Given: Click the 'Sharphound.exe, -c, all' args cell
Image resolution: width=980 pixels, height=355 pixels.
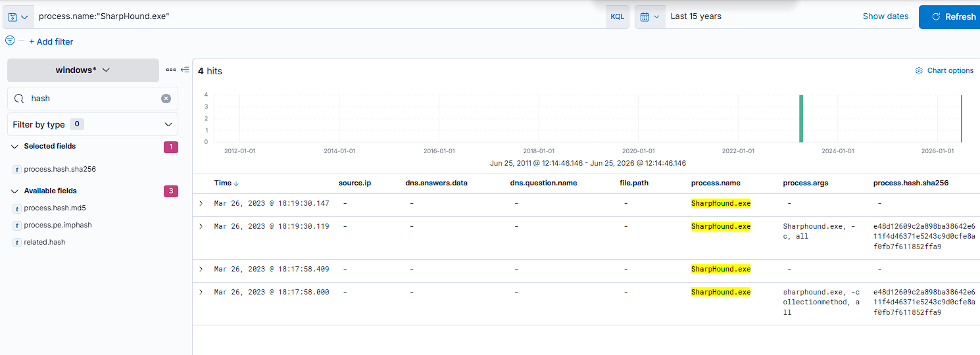Looking at the screenshot, I should tap(819, 231).
